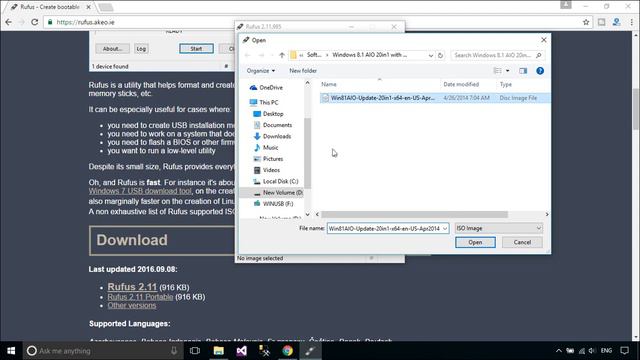Open the view options dropdown arrow
Screen dimensions: 640x360
[x=507, y=71]
